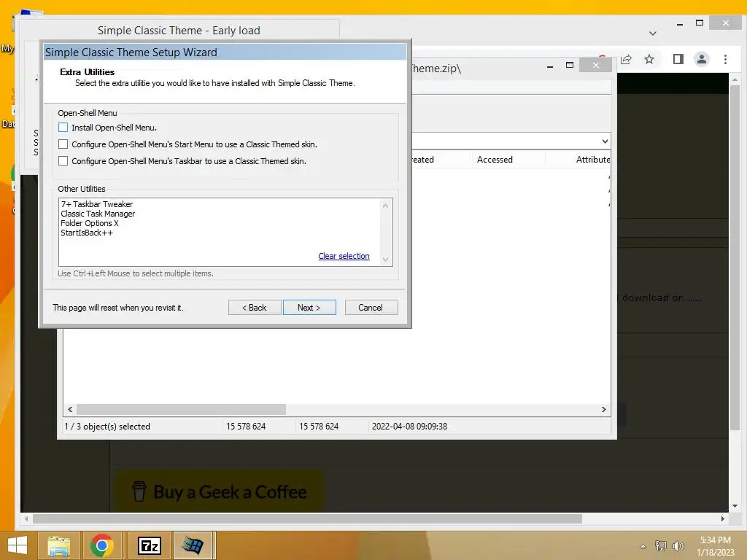Image resolution: width=747 pixels, height=560 pixels.
Task: Click Chrome page vertical scrollbar down arrow
Action: point(735,506)
